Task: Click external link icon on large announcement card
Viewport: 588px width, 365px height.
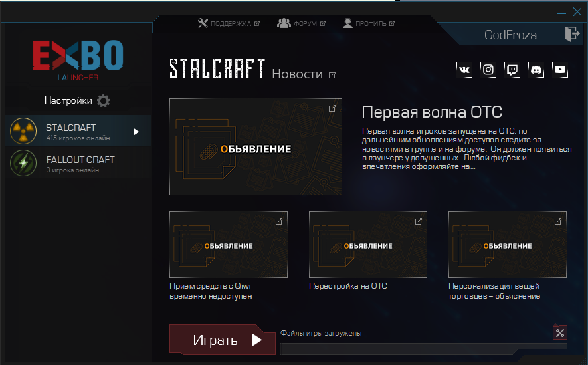Action: point(332,108)
